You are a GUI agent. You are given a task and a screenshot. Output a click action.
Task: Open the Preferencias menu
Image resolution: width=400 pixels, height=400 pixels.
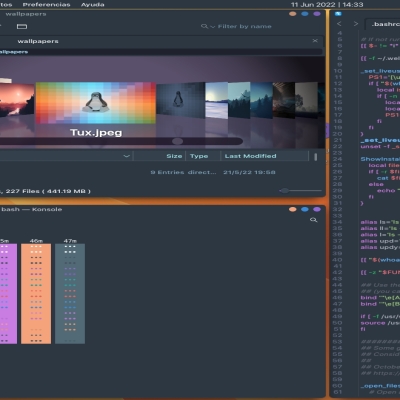[46, 5]
